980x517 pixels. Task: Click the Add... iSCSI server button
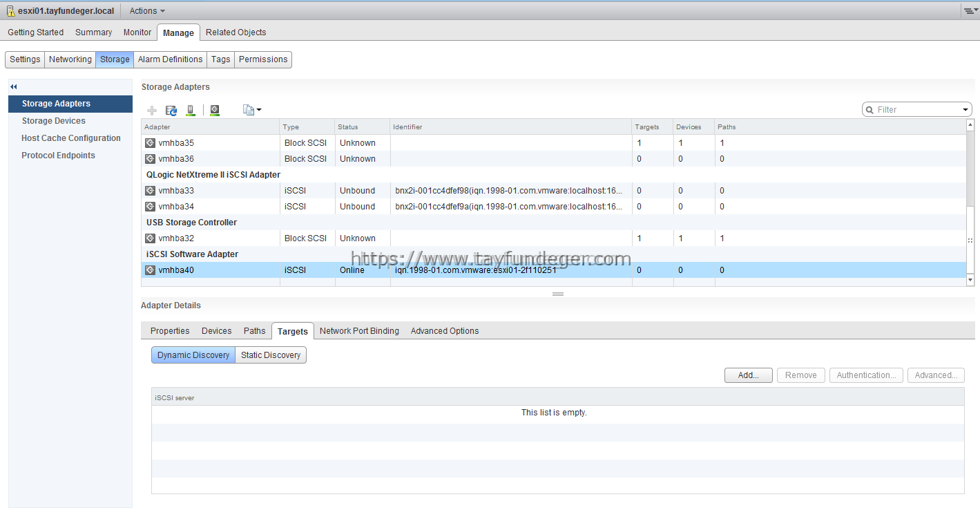tap(749, 375)
